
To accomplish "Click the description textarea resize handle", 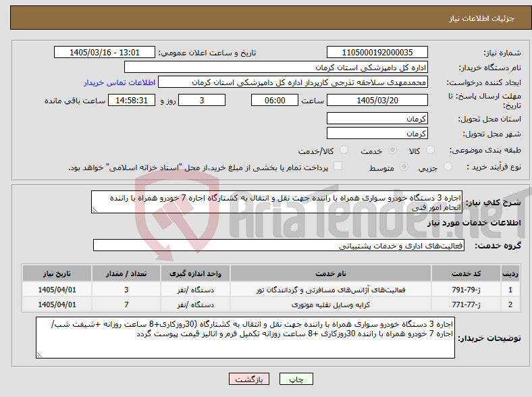I will (x=95, y=210).
